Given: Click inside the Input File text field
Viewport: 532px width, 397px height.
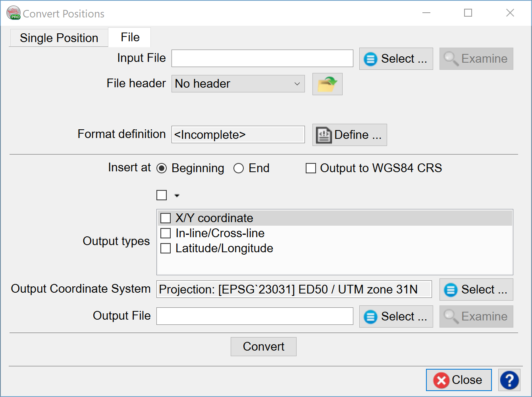Looking at the screenshot, I should coord(262,59).
